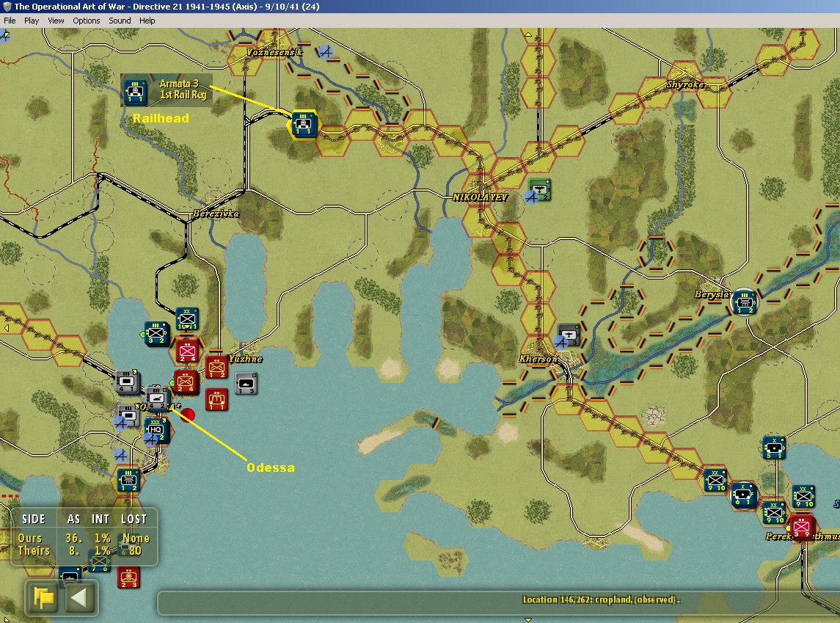Screen dimensions: 840x623
Task: Select the red 1-2 unit beside Yuzhne
Action: coord(216,368)
